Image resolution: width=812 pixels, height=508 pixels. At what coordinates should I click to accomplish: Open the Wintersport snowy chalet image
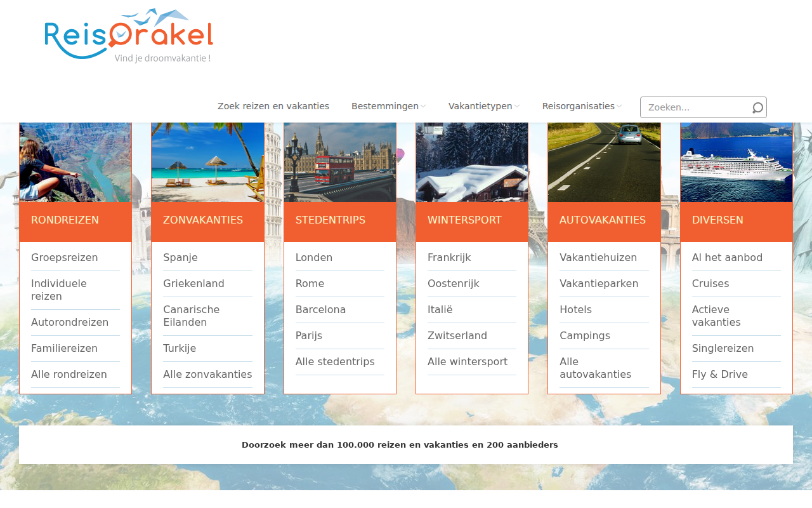[472, 162]
